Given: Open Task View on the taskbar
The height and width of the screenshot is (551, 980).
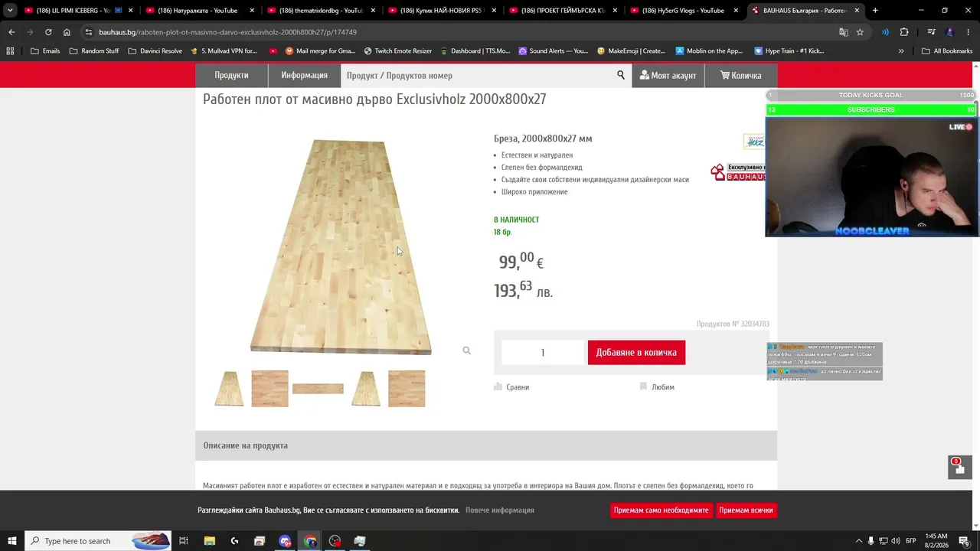Looking at the screenshot, I should [183, 541].
